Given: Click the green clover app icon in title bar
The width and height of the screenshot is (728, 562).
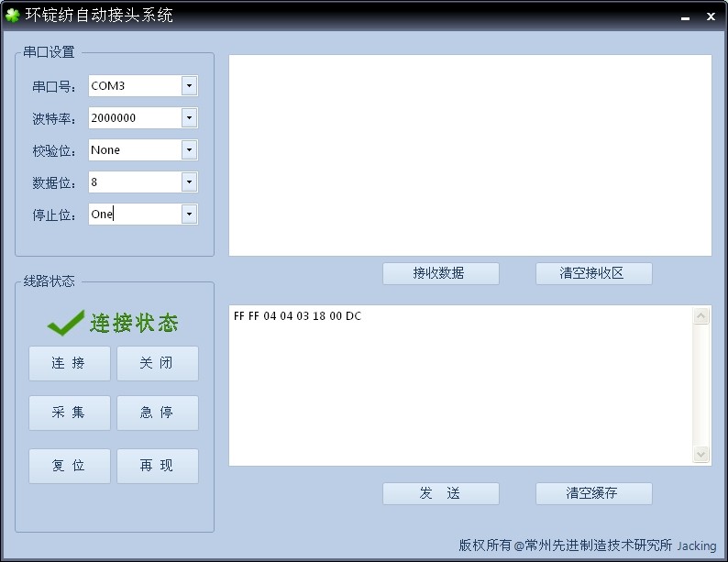Looking at the screenshot, I should click(x=12, y=16).
